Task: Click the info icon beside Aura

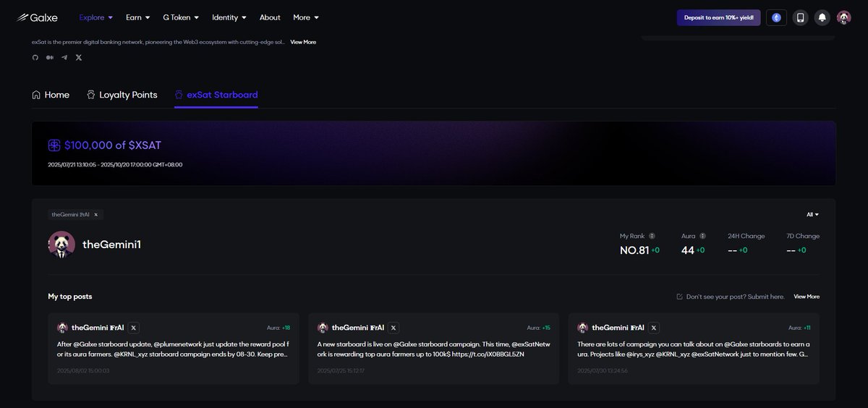Action: coord(702,236)
